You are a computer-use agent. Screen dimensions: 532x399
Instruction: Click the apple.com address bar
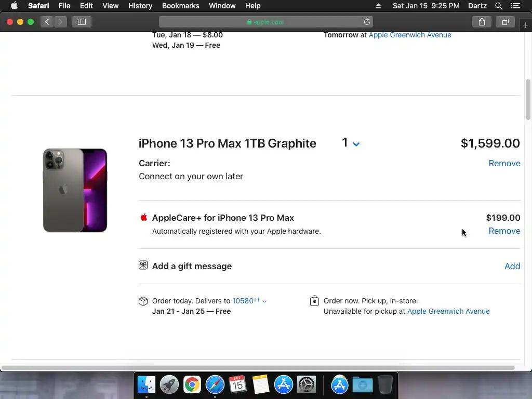pyautogui.click(x=266, y=22)
